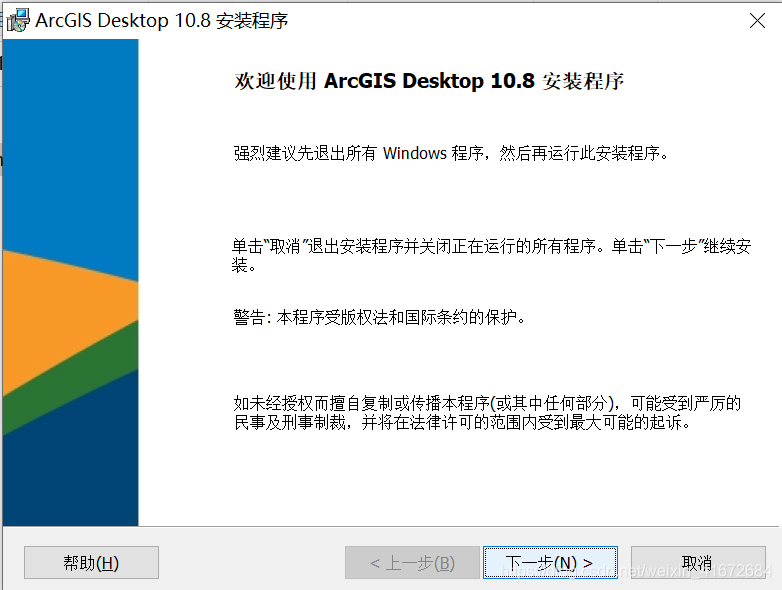Open help with the 帮助(H) button
This screenshot has width=782, height=590.
coord(91,563)
